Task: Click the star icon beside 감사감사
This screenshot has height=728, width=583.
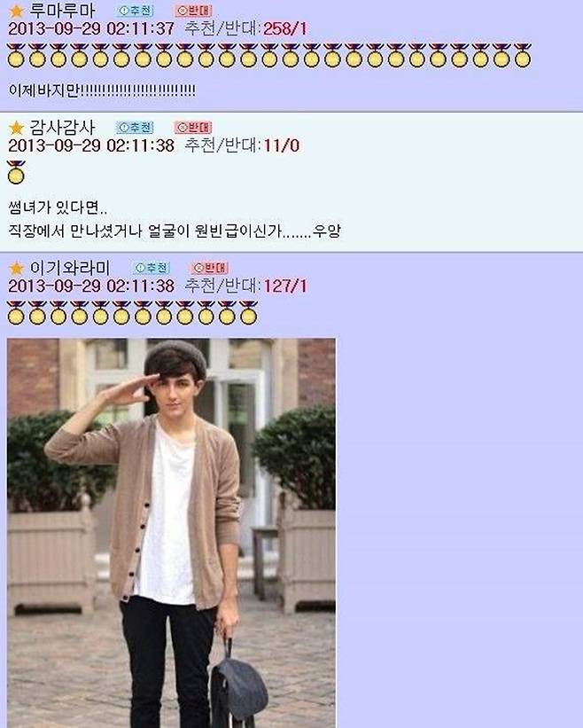Action: coord(16,128)
